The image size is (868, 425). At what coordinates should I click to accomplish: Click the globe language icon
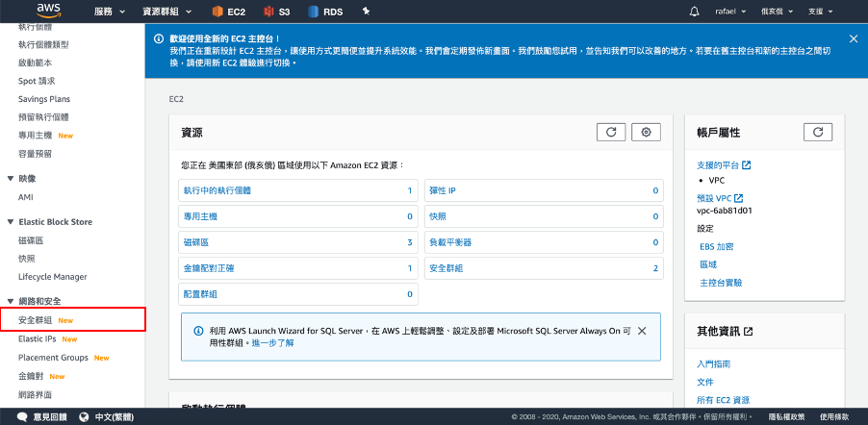85,416
